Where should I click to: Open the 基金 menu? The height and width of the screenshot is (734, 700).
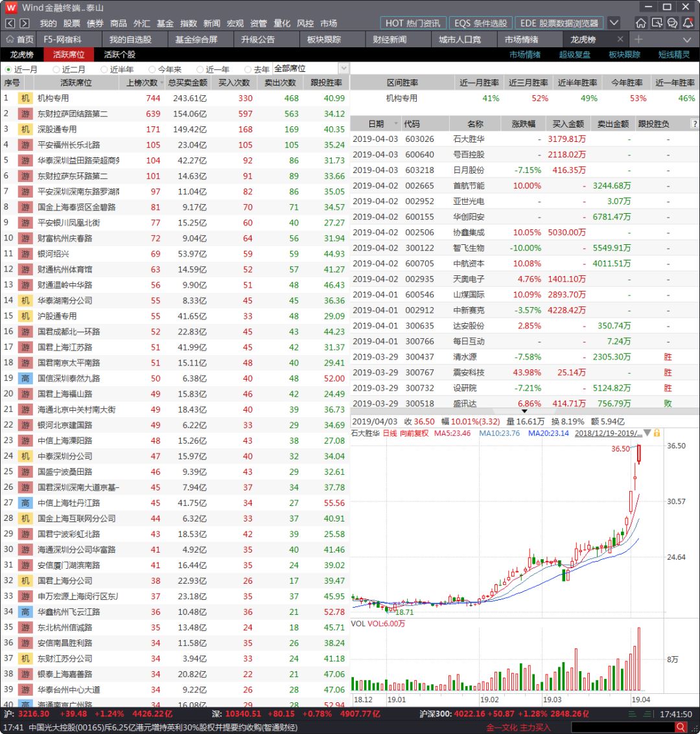165,23
